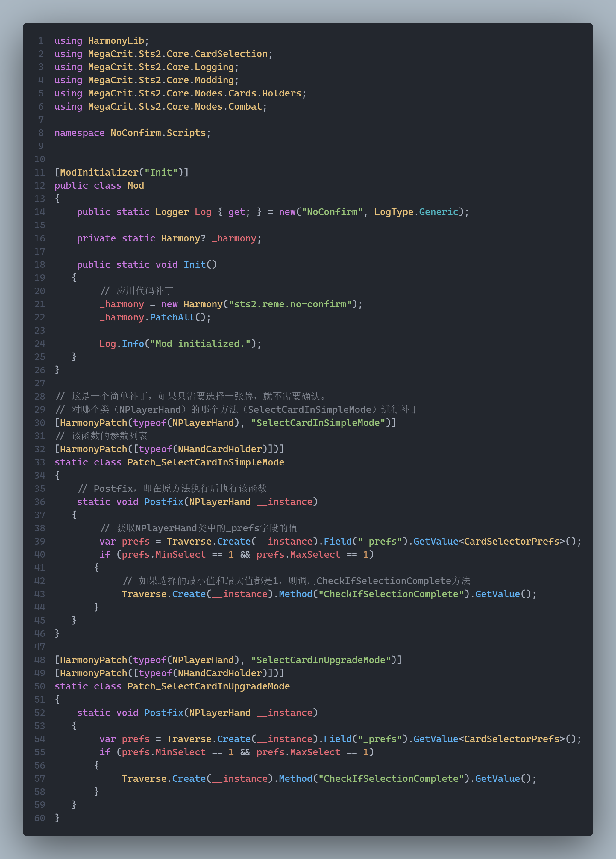Click the first Postfix method name

163,502
